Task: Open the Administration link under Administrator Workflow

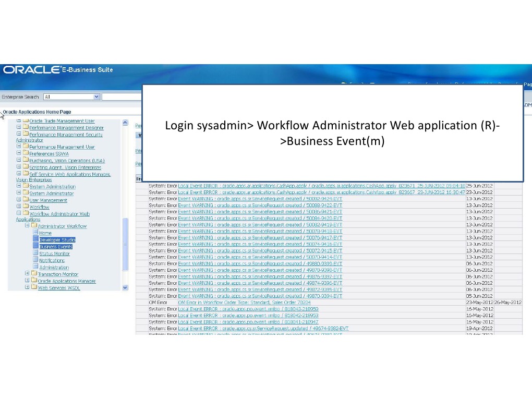Action: (54, 268)
